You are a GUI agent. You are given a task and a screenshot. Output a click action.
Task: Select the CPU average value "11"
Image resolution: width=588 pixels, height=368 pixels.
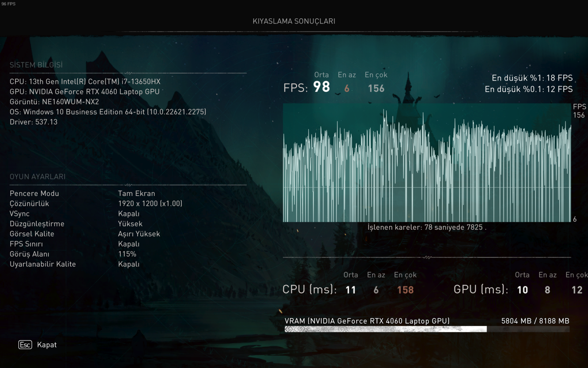pyautogui.click(x=351, y=290)
